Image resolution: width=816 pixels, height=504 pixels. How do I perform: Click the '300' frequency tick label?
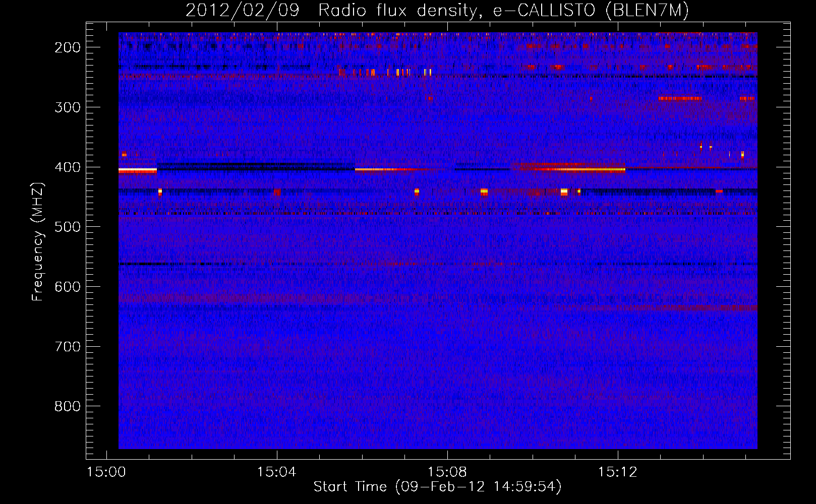[x=68, y=107]
